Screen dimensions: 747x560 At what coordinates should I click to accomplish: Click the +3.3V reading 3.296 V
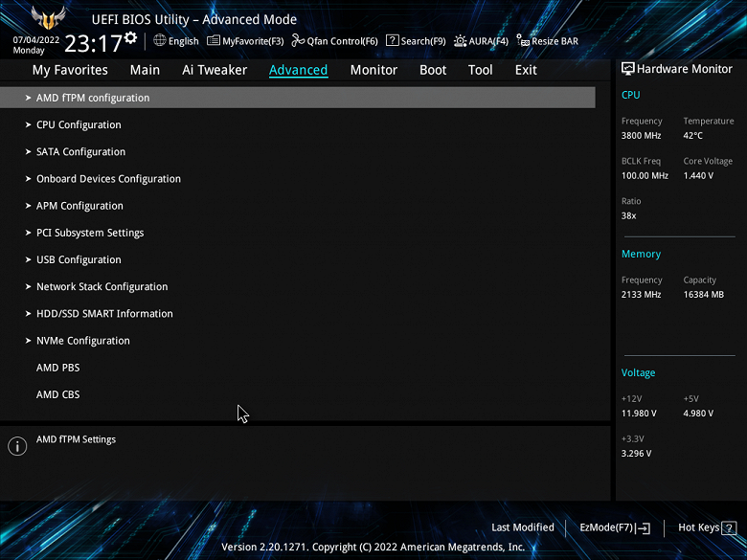[x=636, y=454]
